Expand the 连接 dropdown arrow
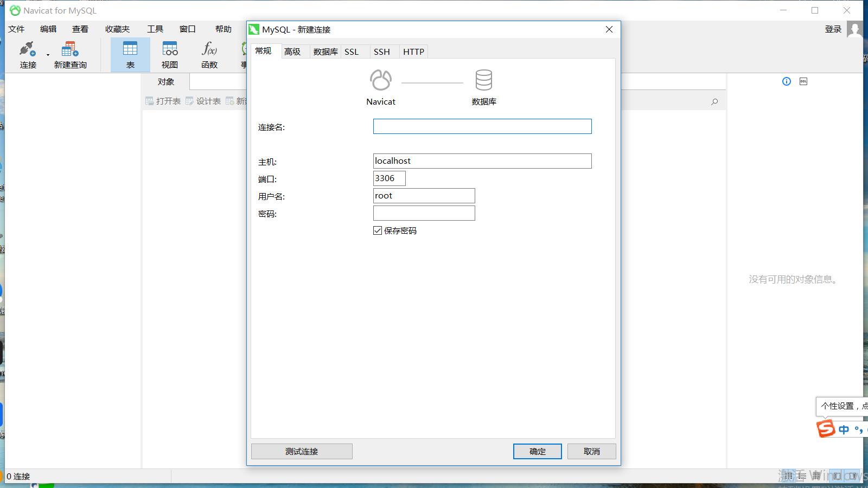The width and height of the screenshot is (868, 488). tap(48, 55)
